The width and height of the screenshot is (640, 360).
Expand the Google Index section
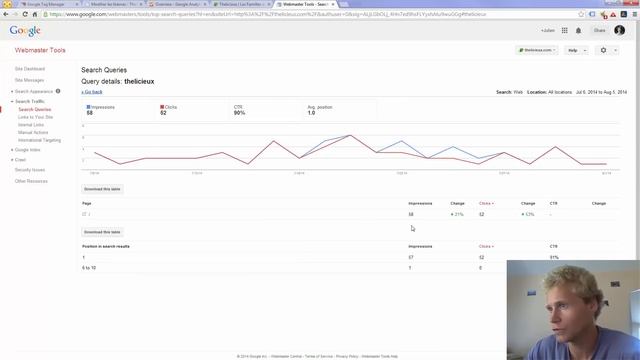point(27,150)
